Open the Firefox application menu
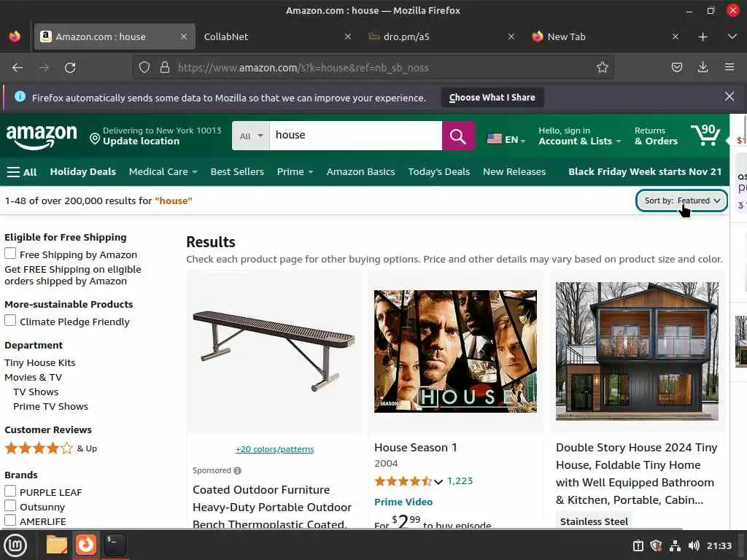Viewport: 747px width, 560px height. (729, 68)
